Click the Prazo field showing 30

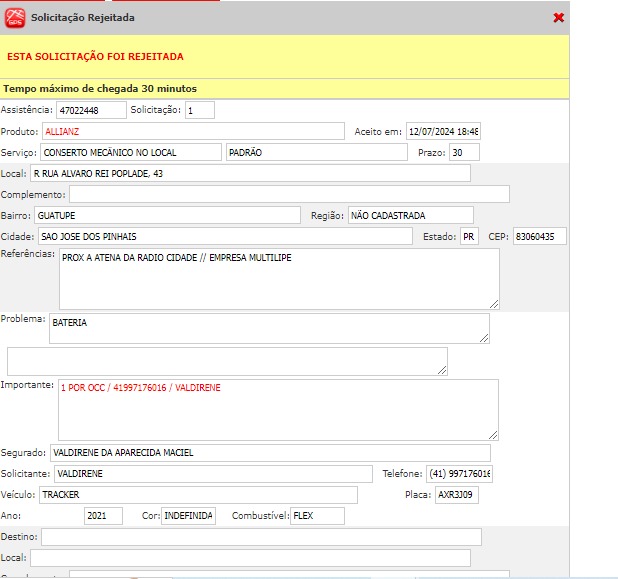(463, 152)
